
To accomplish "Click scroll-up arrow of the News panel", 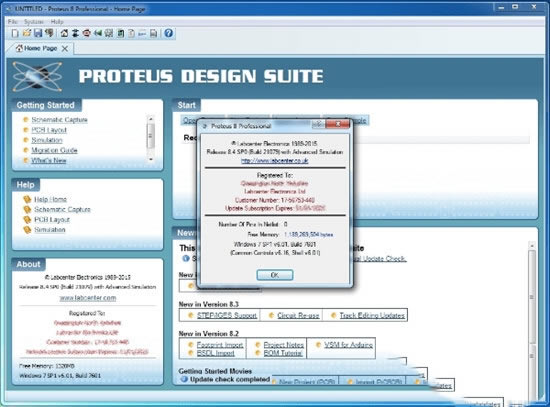I will (532, 246).
